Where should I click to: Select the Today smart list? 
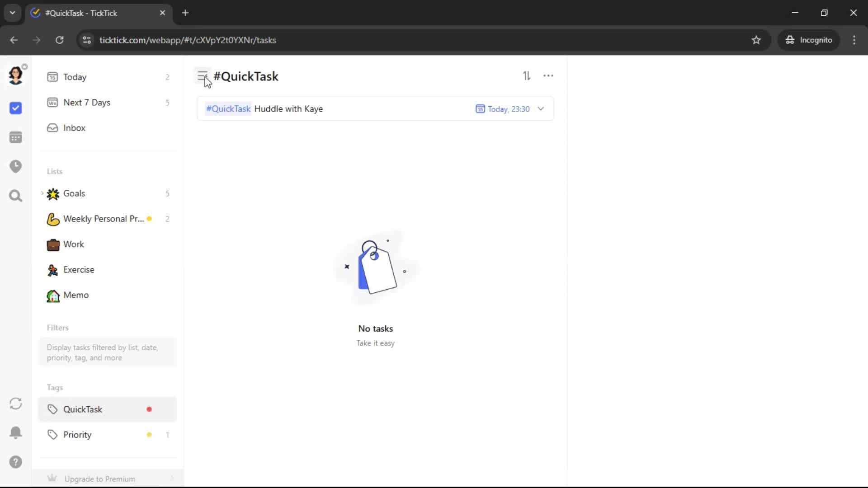point(75,77)
